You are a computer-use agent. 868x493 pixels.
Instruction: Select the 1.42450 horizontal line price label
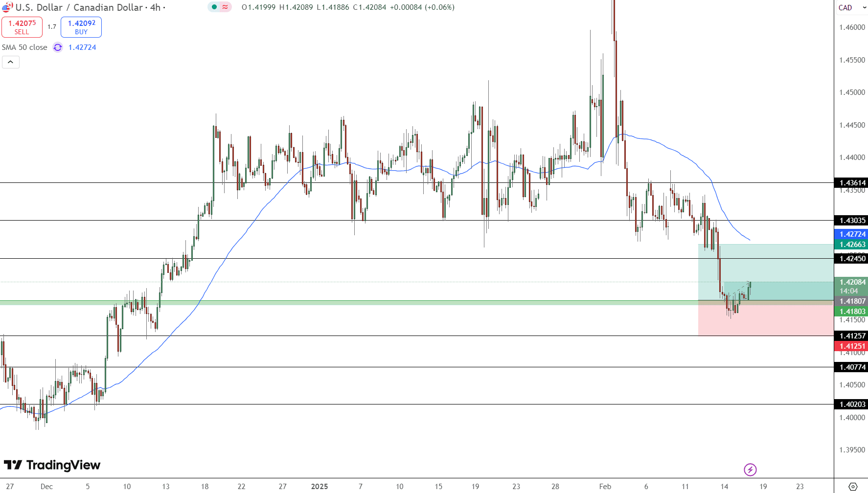[x=851, y=259]
